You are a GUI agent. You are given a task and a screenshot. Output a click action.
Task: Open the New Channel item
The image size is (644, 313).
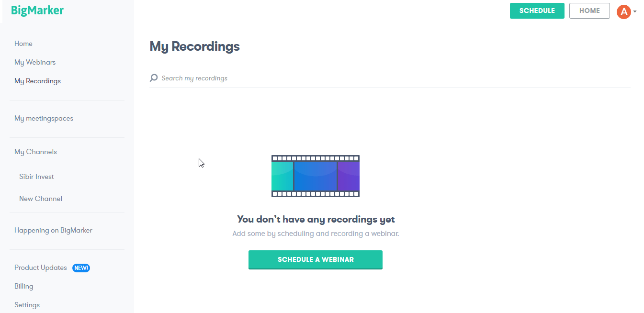(x=41, y=199)
